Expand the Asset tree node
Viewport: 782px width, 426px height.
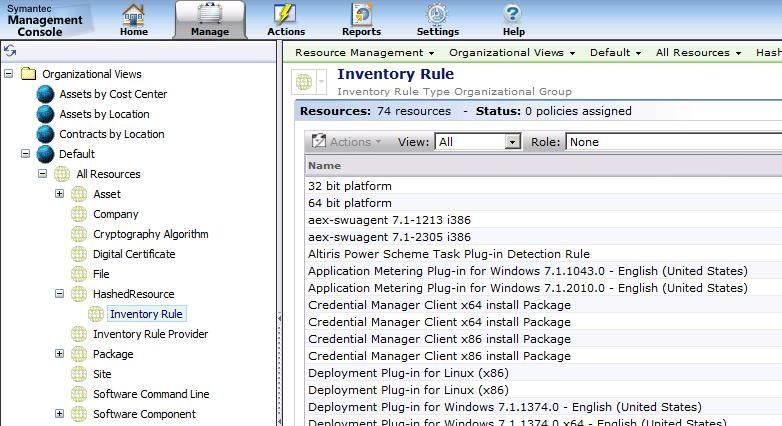(x=59, y=194)
